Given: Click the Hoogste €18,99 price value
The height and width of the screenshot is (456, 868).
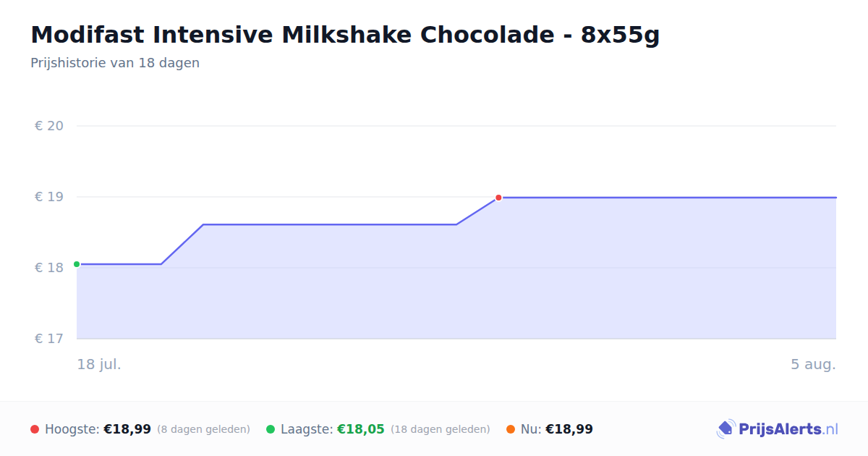Looking at the screenshot, I should click(127, 429).
